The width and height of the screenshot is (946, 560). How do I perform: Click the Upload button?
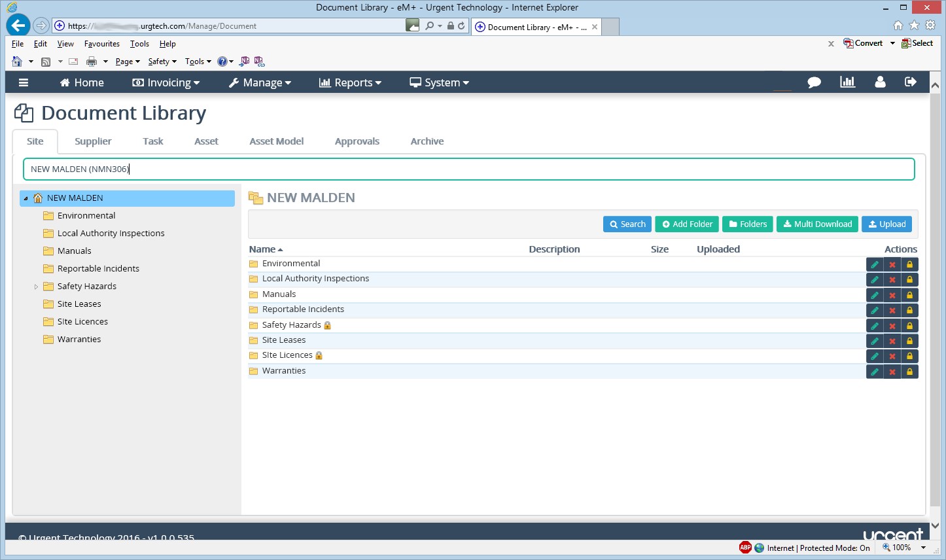(x=886, y=224)
